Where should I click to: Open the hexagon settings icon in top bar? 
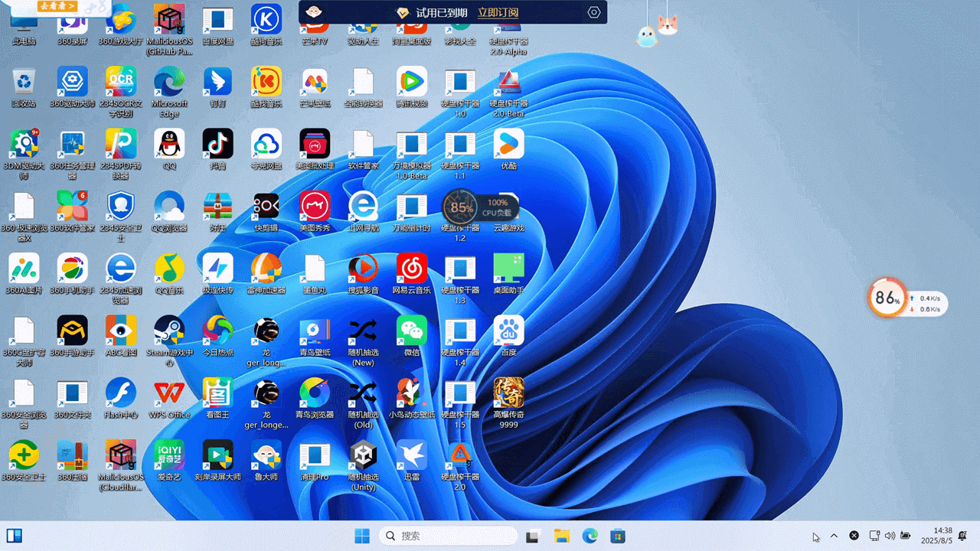pyautogui.click(x=594, y=12)
